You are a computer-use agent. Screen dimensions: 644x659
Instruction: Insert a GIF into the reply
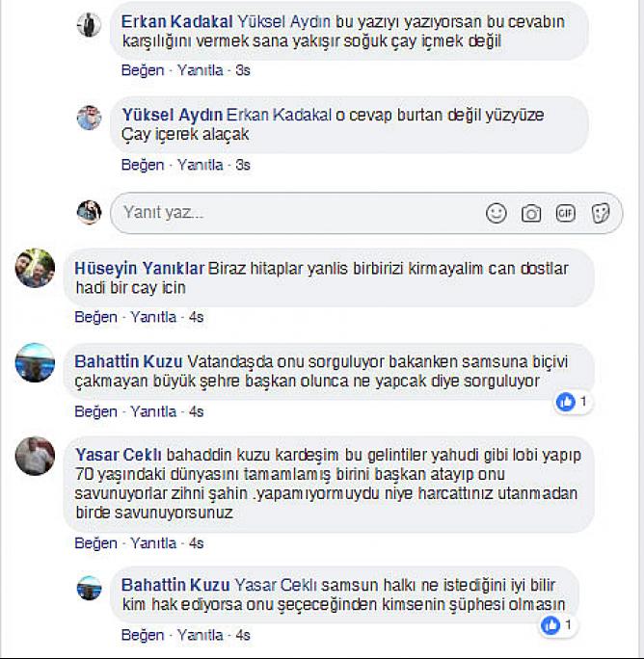click(x=565, y=213)
